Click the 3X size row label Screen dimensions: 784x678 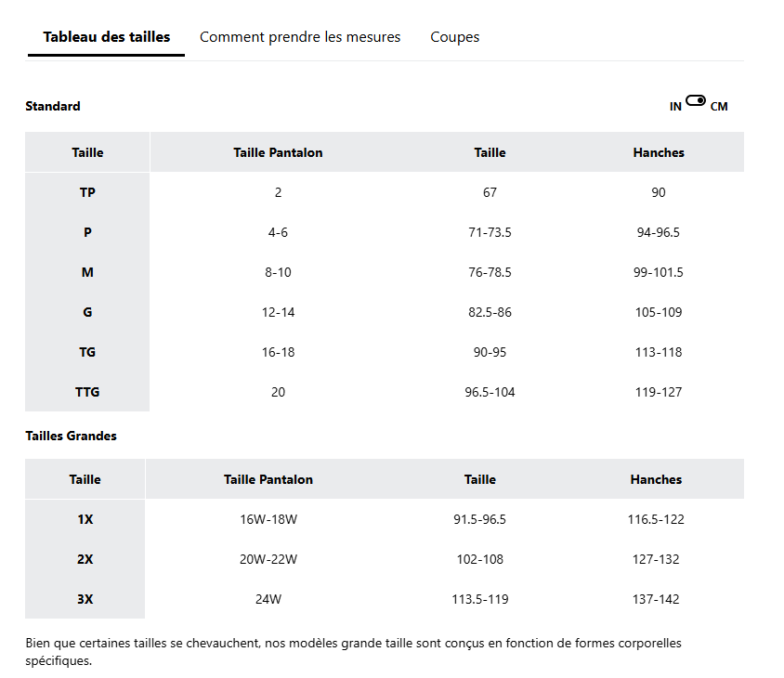[85, 599]
